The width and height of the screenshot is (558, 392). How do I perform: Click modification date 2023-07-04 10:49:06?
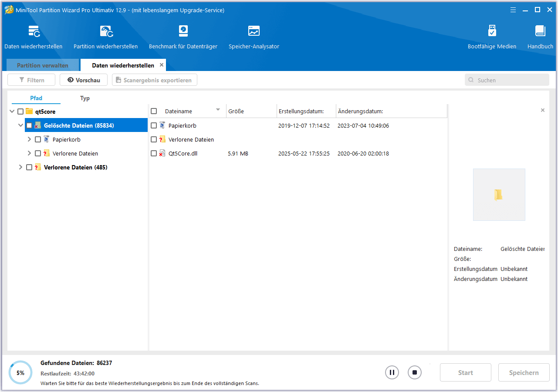pos(363,125)
